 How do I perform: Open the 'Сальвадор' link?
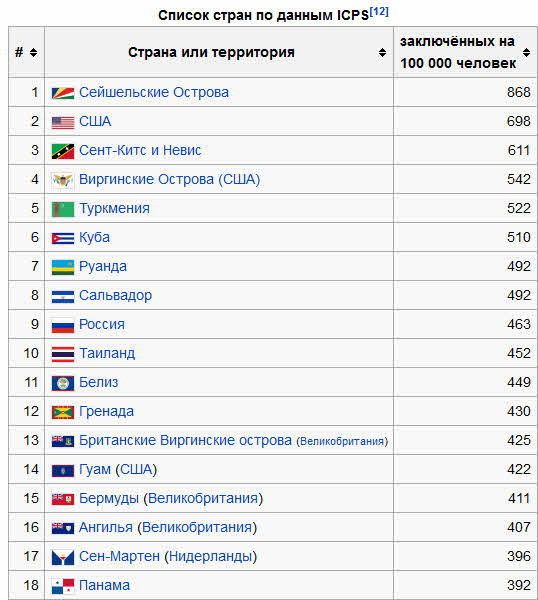(115, 295)
